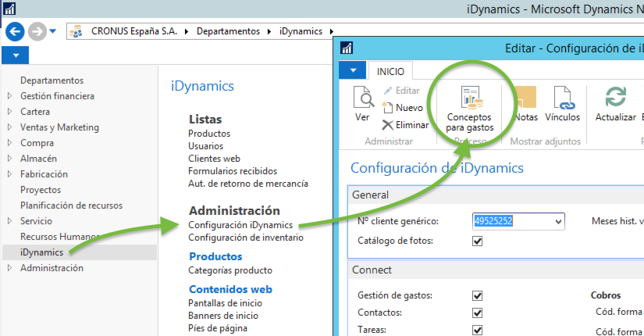Click the forward navigation arrow
644x336 pixels.
pos(37,32)
